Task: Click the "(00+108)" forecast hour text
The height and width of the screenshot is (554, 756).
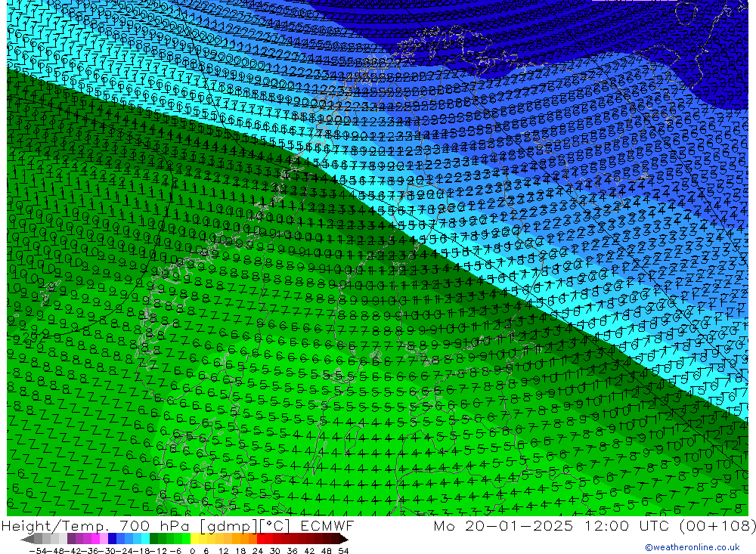Action: click(717, 526)
